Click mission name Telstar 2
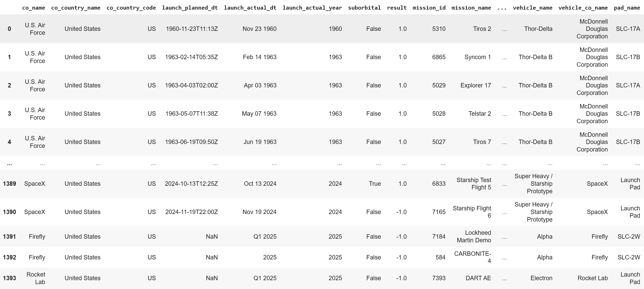 (480, 114)
